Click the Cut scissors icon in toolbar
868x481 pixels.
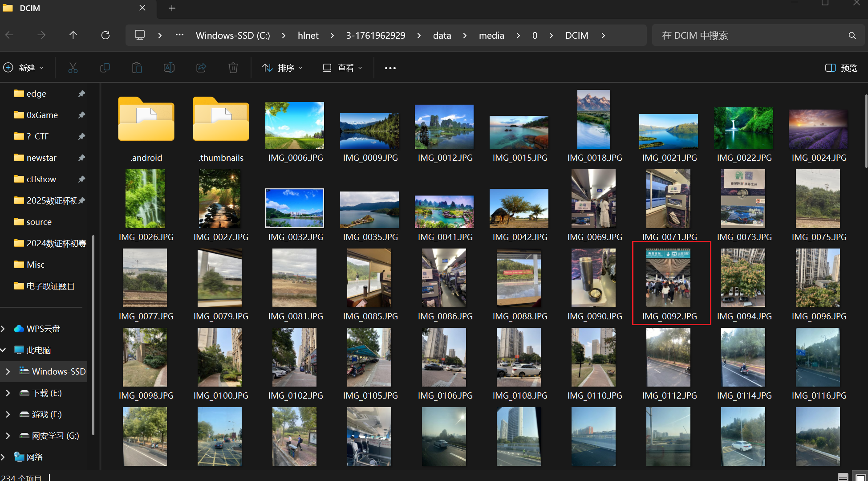pyautogui.click(x=73, y=68)
